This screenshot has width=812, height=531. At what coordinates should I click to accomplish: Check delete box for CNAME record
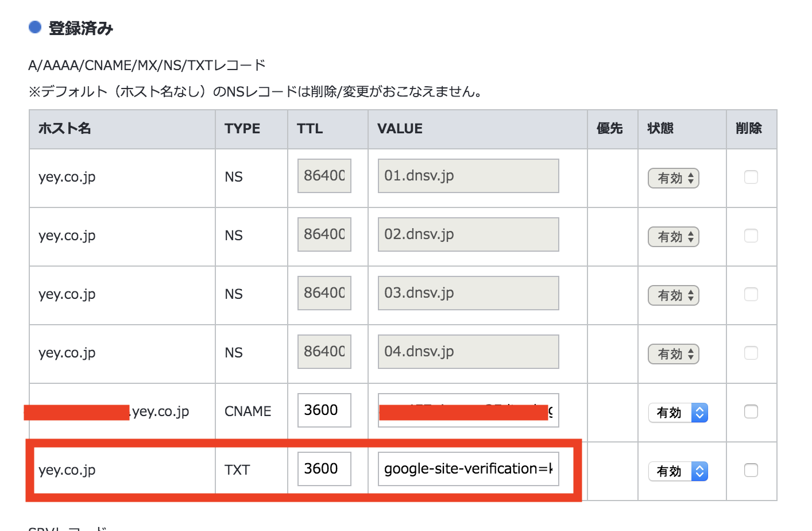point(751,411)
